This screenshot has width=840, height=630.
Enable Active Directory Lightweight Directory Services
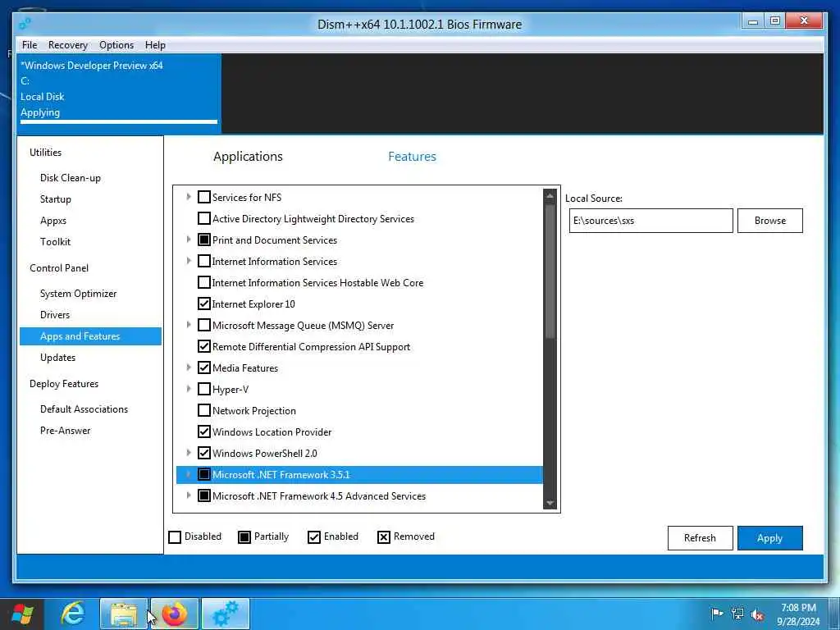[203, 218]
